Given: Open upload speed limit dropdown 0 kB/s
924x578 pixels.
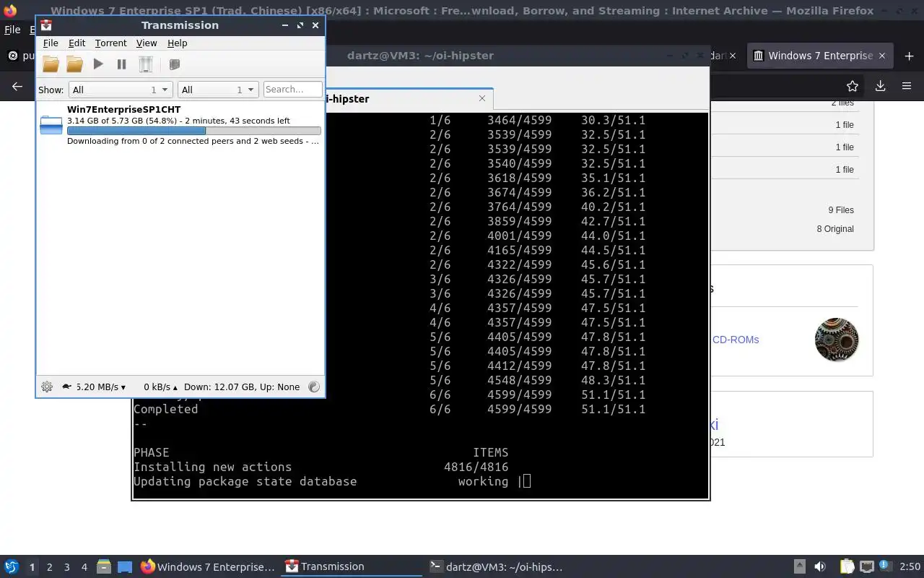Looking at the screenshot, I should tap(160, 387).
